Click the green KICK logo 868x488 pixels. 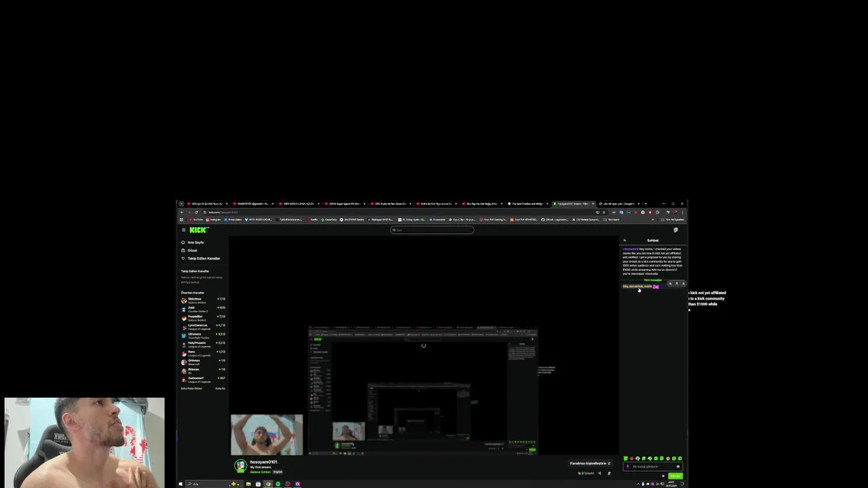(199, 230)
